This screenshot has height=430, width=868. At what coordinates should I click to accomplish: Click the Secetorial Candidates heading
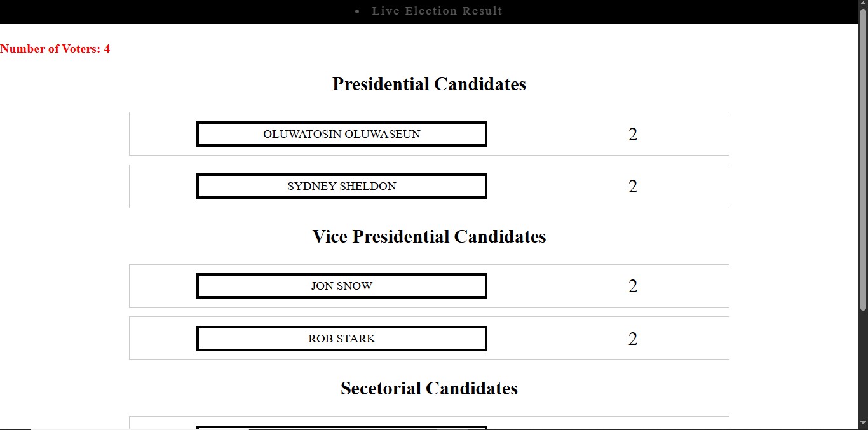click(x=429, y=388)
